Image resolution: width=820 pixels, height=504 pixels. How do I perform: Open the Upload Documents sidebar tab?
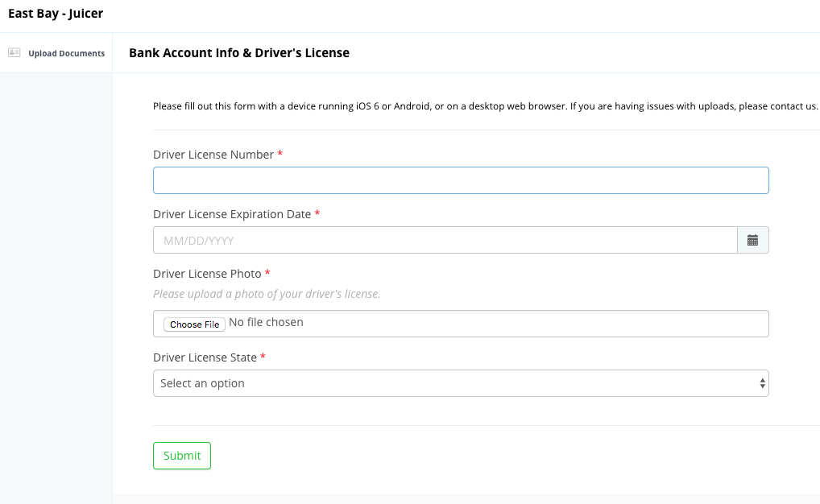pos(56,53)
